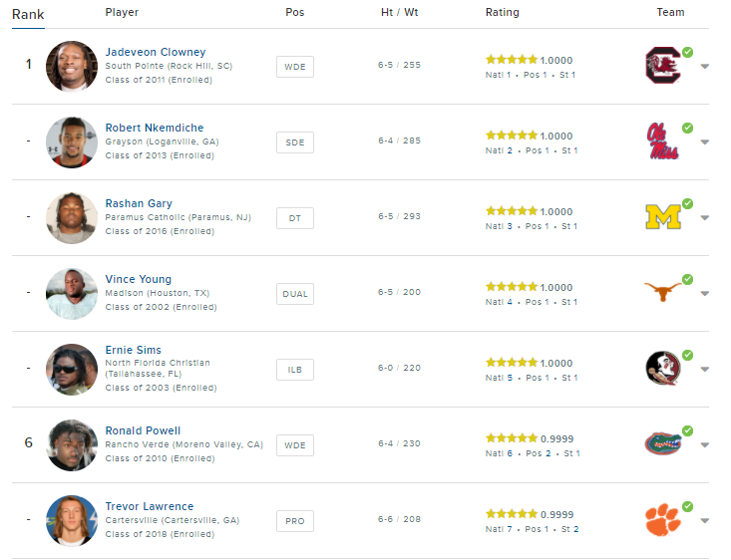
Task: Click Ernie Sims' player photo
Action: coord(72,370)
